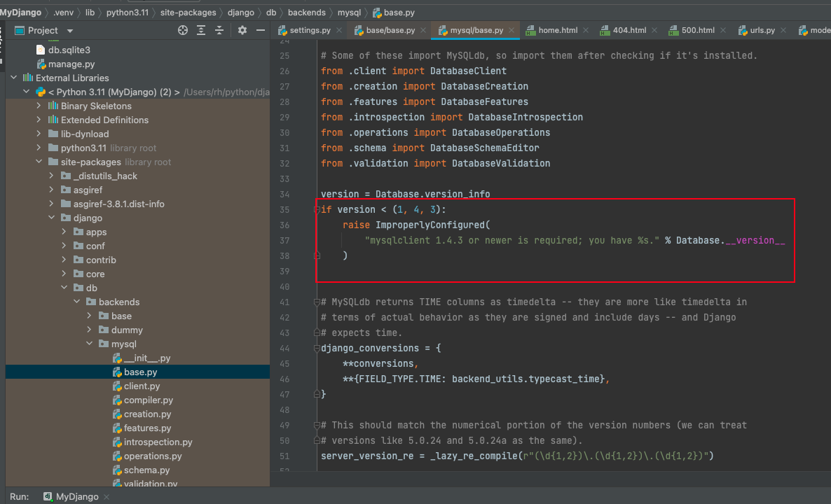Image resolution: width=831 pixels, height=504 pixels.
Task: Click MyDjango in the breadcrumb path
Action: click(20, 12)
